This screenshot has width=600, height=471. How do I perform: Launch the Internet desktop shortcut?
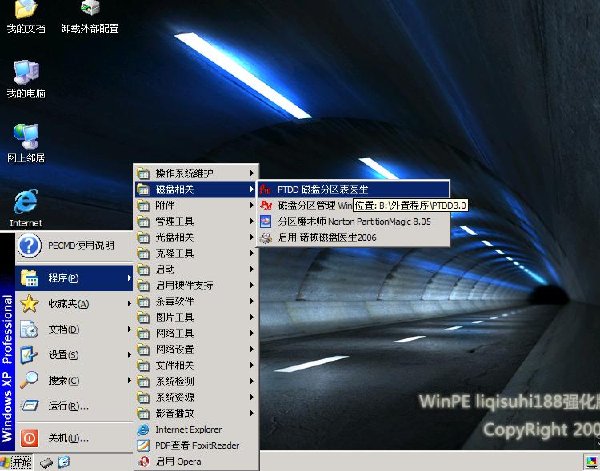pos(26,208)
